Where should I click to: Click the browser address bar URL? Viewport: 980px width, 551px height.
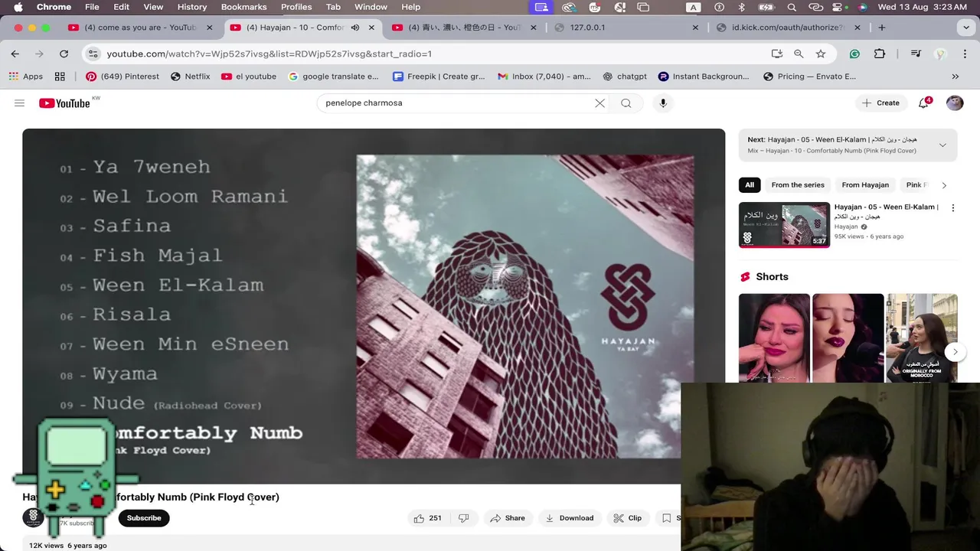click(x=269, y=54)
